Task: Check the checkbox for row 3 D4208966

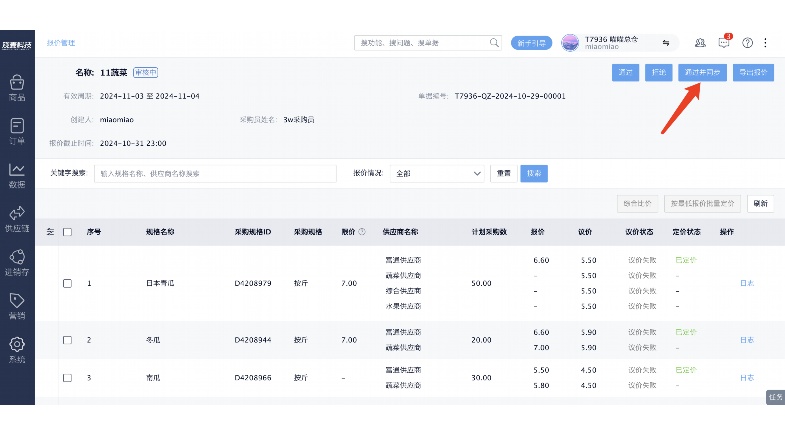Action: [x=68, y=378]
